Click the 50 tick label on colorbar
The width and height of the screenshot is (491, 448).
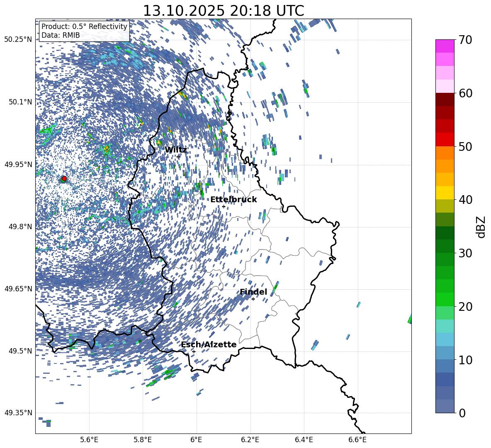pyautogui.click(x=465, y=147)
